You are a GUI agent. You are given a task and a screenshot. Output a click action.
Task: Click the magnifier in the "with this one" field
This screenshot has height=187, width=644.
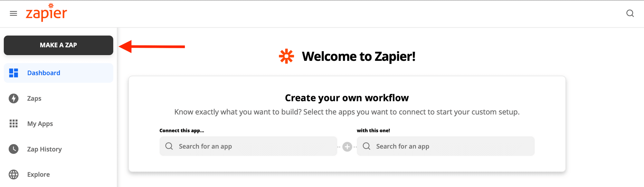coord(366,146)
